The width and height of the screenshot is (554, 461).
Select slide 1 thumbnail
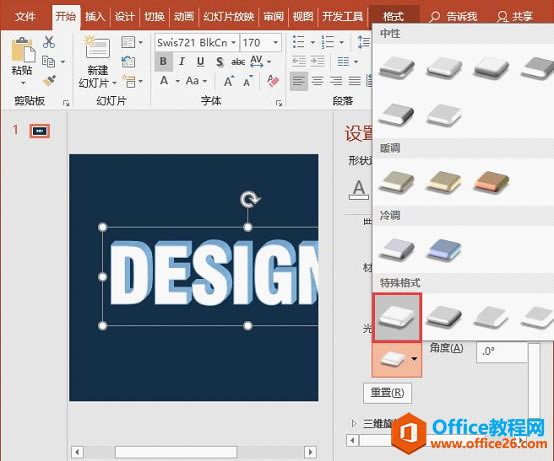(40, 131)
